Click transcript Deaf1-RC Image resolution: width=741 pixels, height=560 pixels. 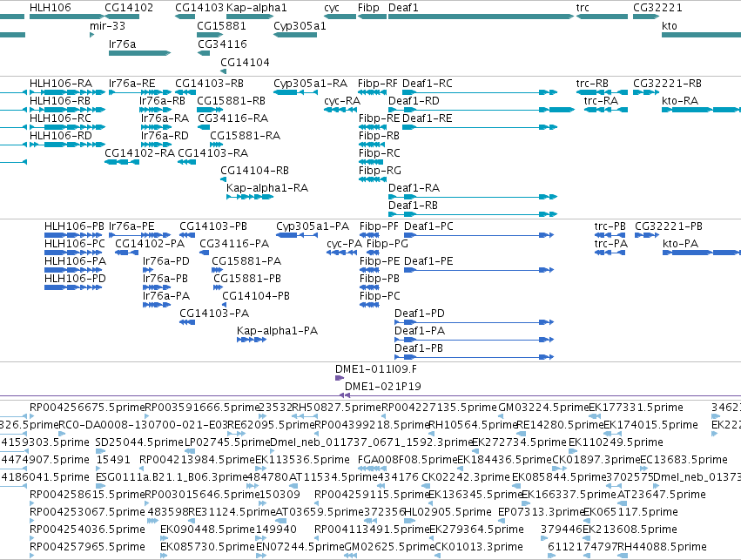click(x=480, y=92)
